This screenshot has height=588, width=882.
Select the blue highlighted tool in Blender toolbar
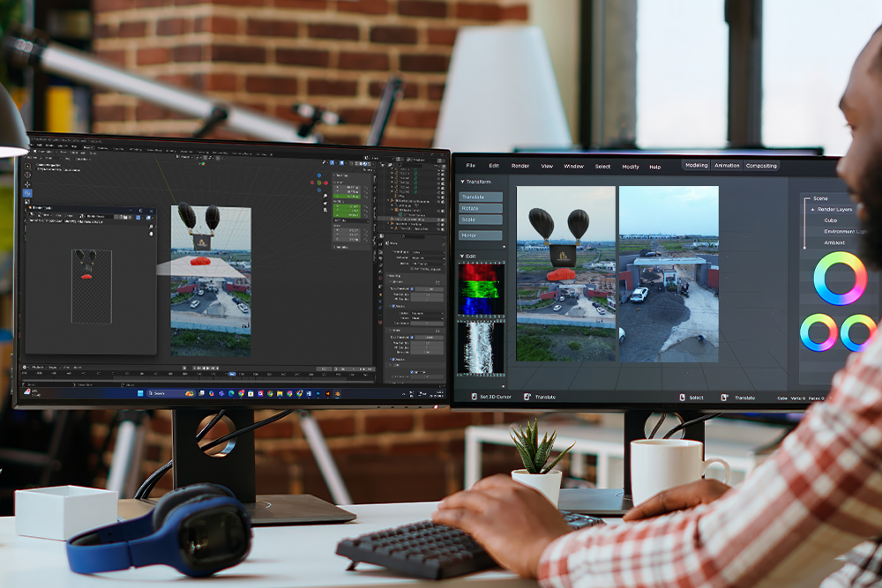pyautogui.click(x=27, y=192)
